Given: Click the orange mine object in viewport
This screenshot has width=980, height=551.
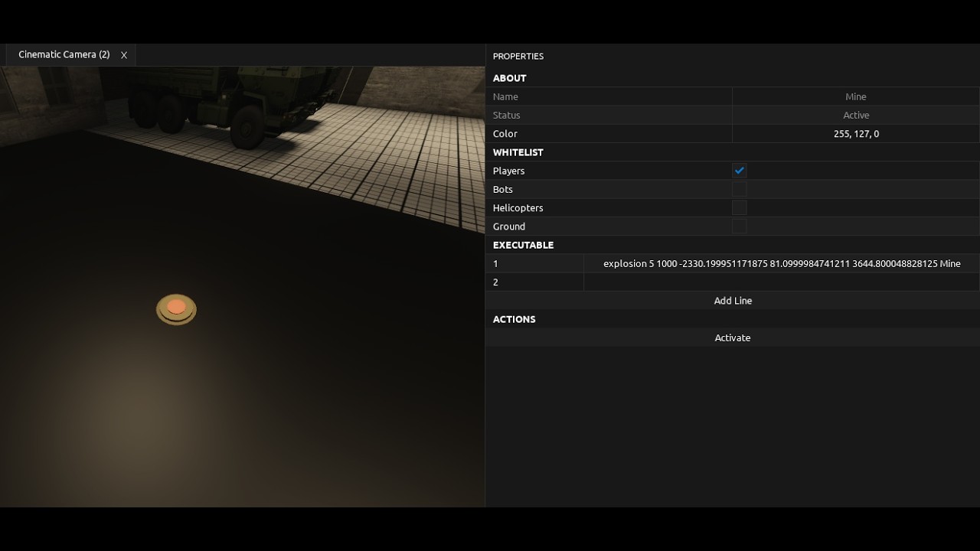Looking at the screenshot, I should 176,309.
